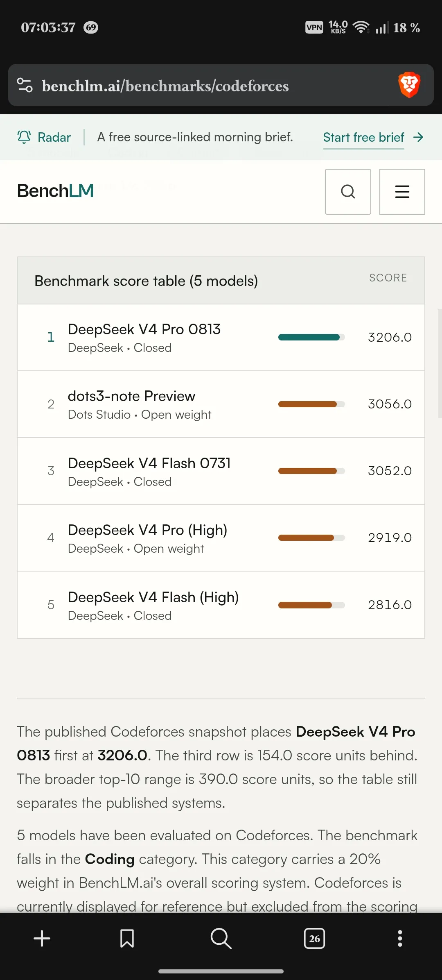
Task: Click the score bar for DeepSeek V4 Flash (High)
Action: 311,605
